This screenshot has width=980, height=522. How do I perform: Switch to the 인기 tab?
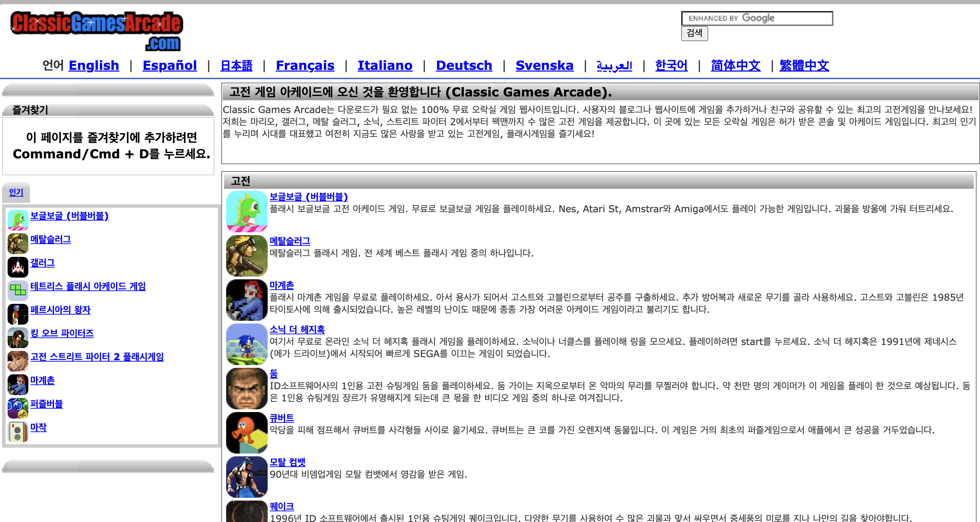point(16,192)
